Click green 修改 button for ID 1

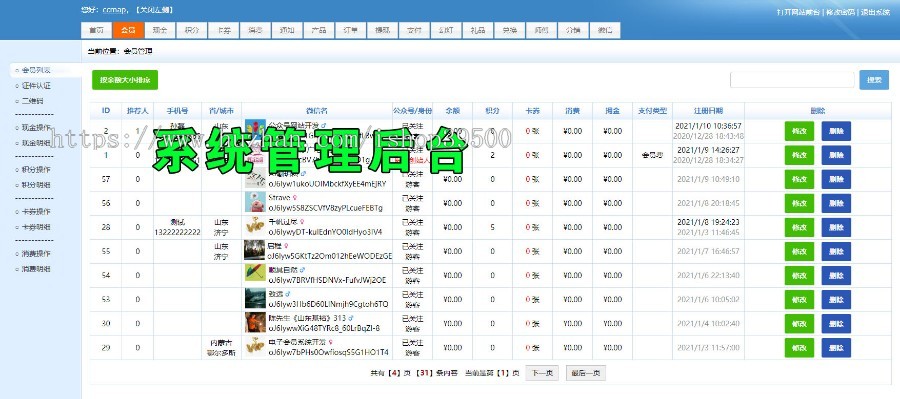pos(799,155)
